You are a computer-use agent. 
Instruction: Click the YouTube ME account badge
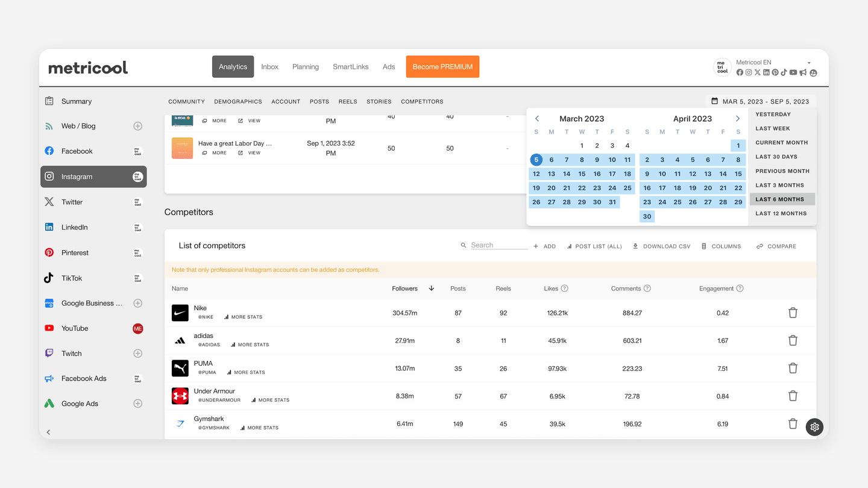[137, 328]
